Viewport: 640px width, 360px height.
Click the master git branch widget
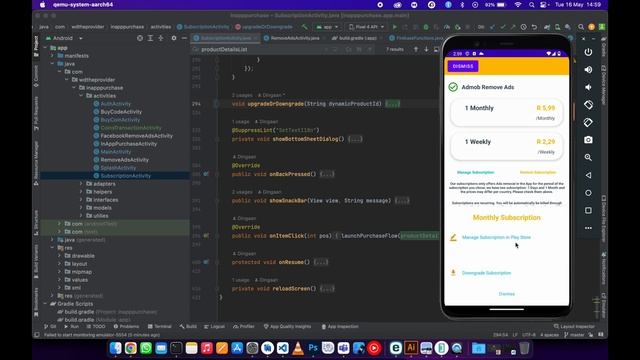coord(574,335)
